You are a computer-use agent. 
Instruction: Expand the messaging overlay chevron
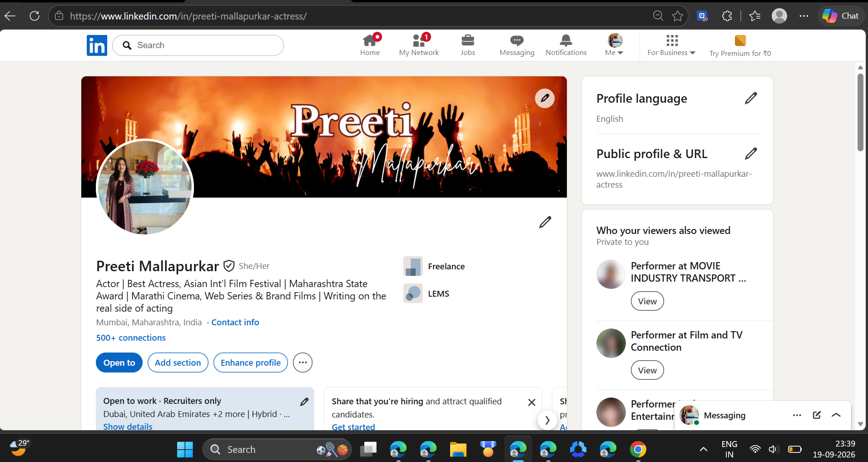pyautogui.click(x=836, y=415)
